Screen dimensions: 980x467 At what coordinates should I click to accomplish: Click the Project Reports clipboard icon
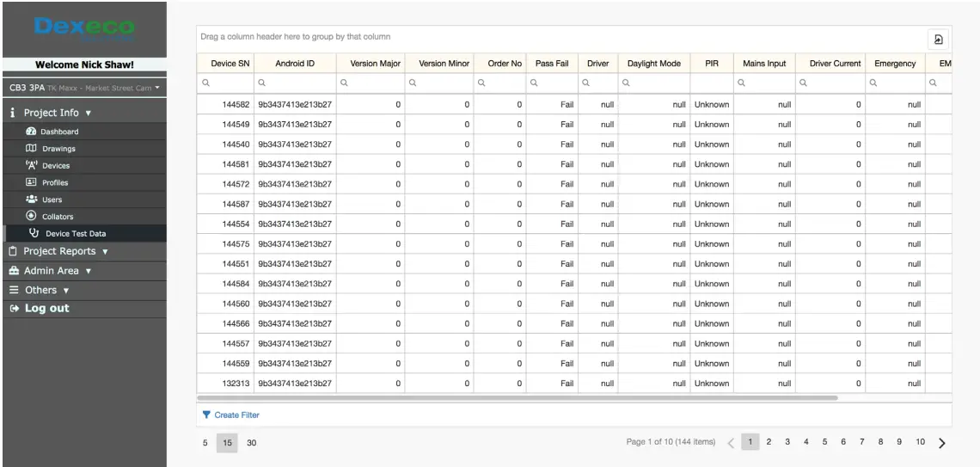13,250
